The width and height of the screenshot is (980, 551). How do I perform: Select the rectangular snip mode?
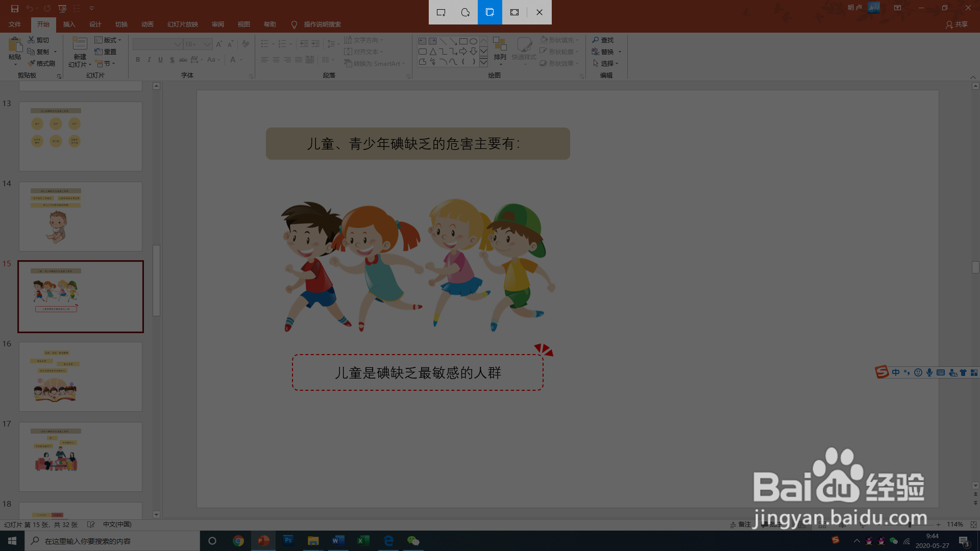pyautogui.click(x=441, y=12)
